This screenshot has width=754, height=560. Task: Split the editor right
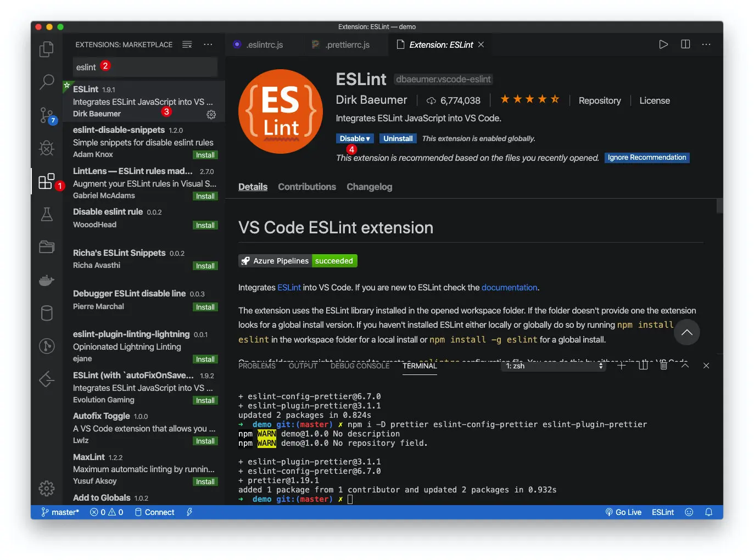click(x=685, y=44)
